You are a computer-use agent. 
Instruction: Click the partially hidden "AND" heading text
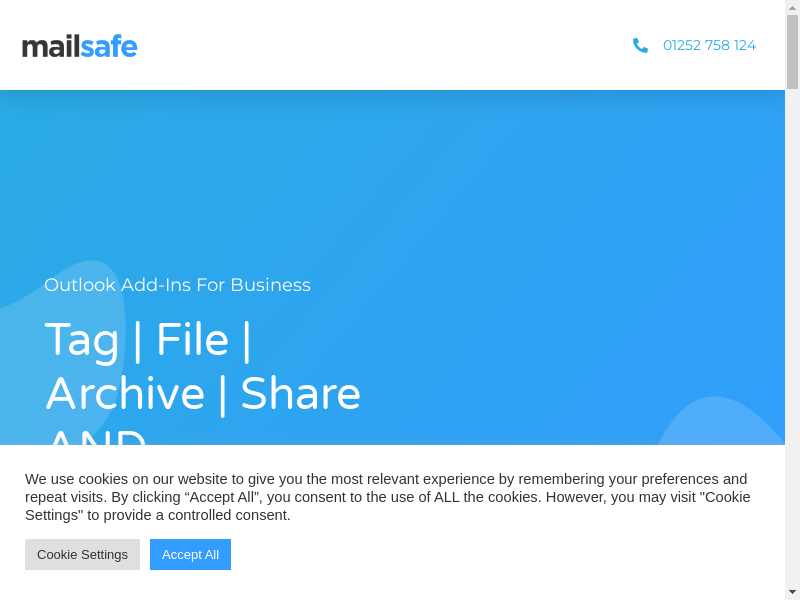tap(97, 436)
